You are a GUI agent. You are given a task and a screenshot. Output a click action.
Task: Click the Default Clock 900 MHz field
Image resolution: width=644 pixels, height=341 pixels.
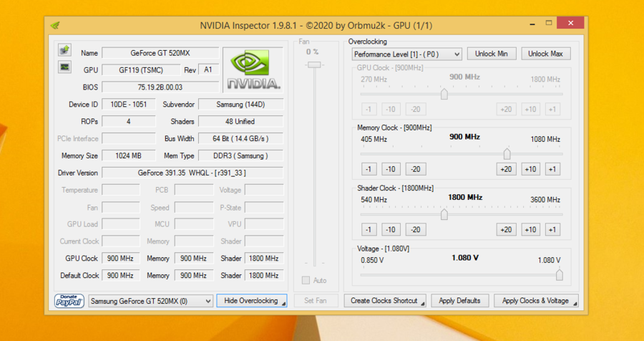pos(121,276)
